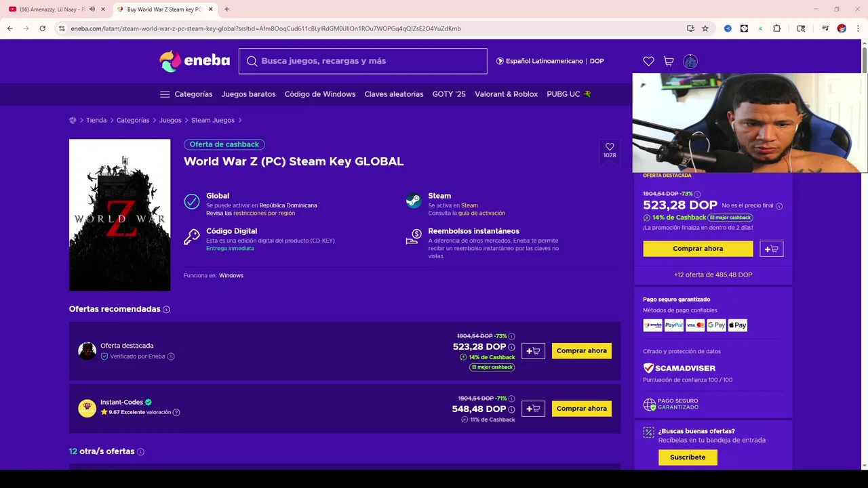Screen dimensions: 868x488
Task: Click the search magnifier icon
Action: (252, 61)
